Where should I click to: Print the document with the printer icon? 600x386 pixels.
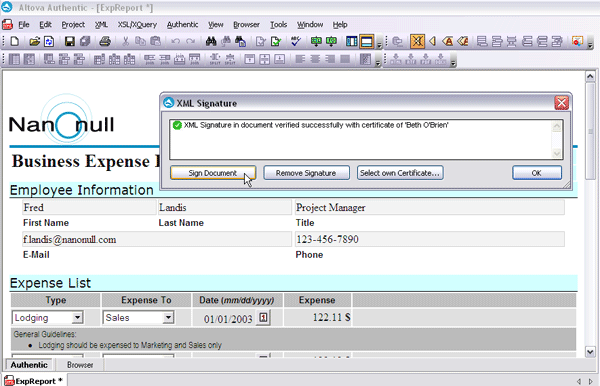click(x=105, y=41)
